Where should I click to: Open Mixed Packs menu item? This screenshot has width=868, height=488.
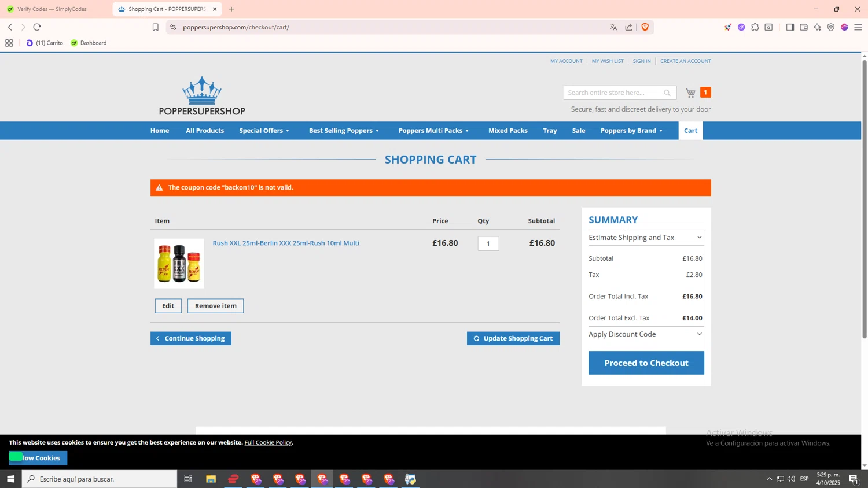click(508, 131)
